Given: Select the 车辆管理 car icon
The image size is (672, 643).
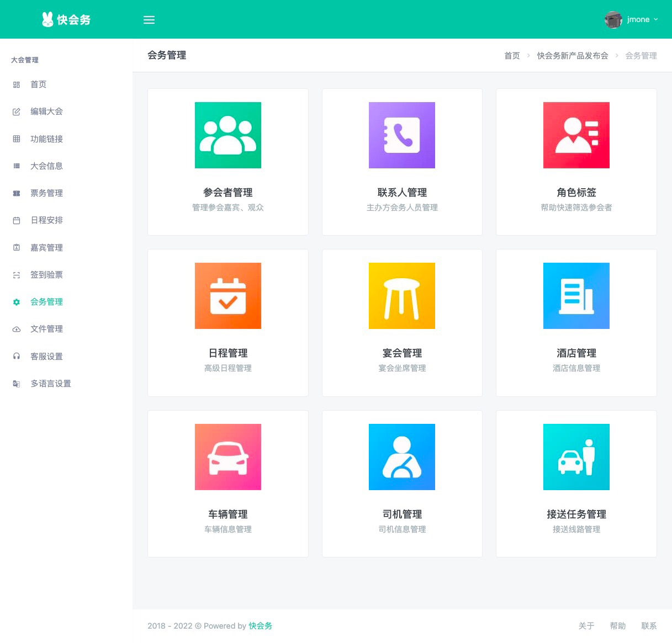Looking at the screenshot, I should [227, 456].
